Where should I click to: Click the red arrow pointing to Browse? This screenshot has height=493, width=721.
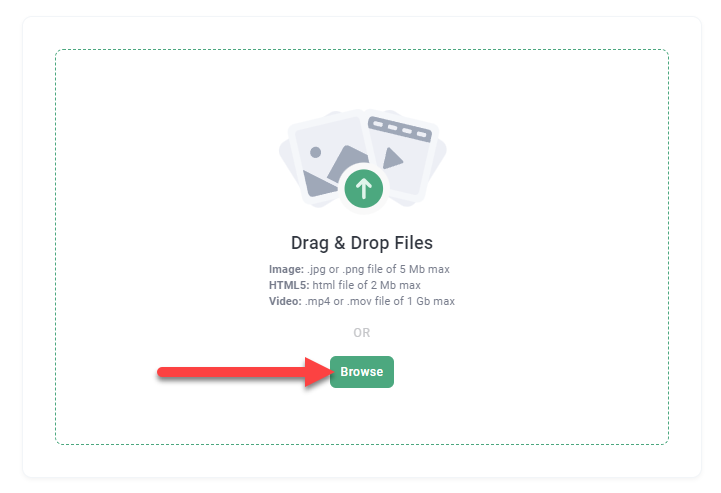pos(244,372)
